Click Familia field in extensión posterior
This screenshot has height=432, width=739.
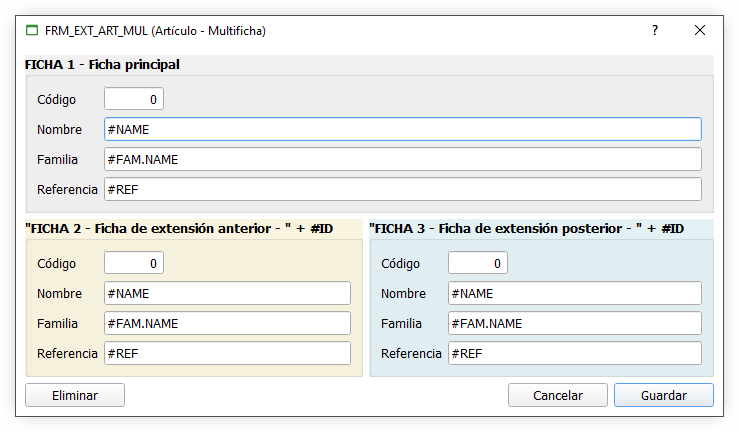[x=574, y=323]
